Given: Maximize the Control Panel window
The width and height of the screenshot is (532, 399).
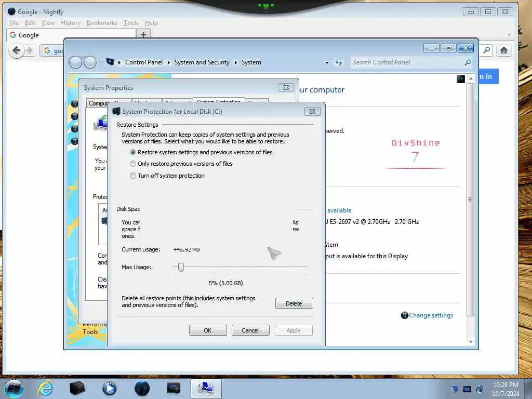Looking at the screenshot, I should 448,48.
